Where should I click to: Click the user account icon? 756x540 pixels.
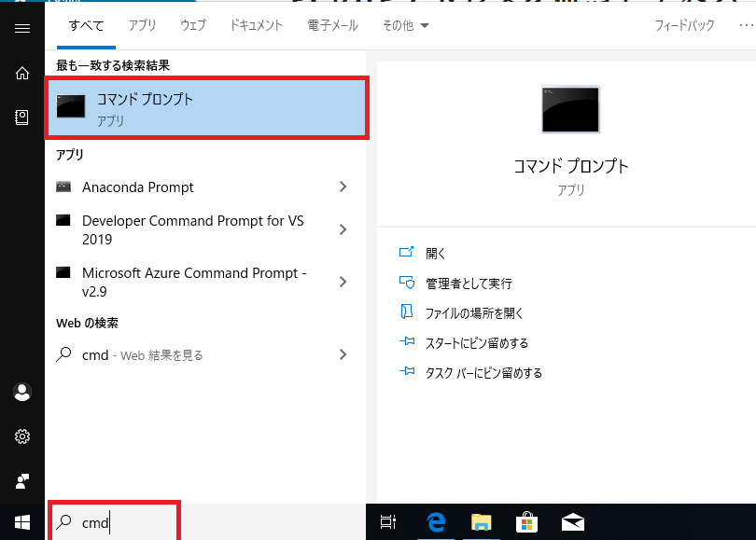coord(22,392)
